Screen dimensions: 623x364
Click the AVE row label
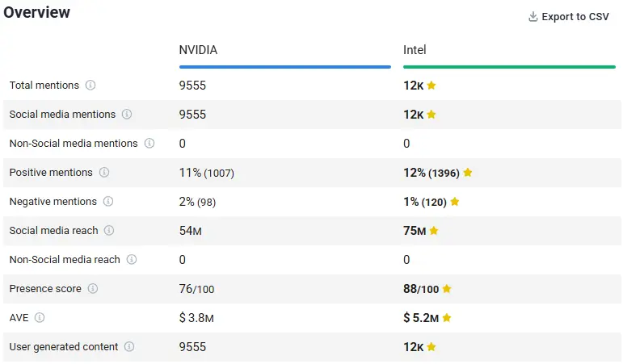[x=19, y=317]
